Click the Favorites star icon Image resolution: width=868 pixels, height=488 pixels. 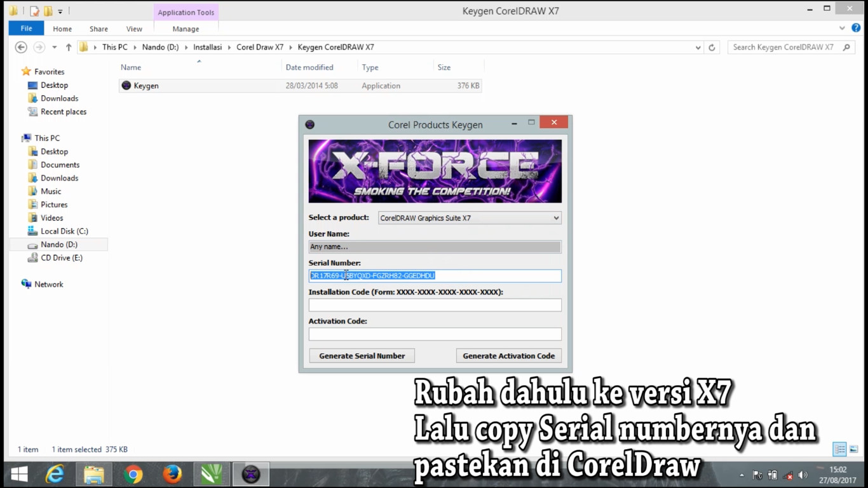[26, 72]
